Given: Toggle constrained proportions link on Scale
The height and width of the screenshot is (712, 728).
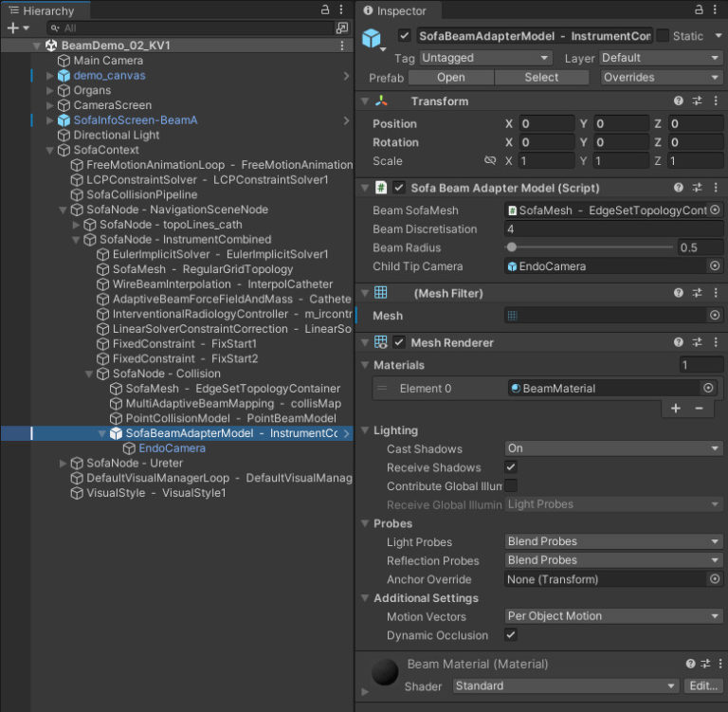Looking at the screenshot, I should [490, 161].
